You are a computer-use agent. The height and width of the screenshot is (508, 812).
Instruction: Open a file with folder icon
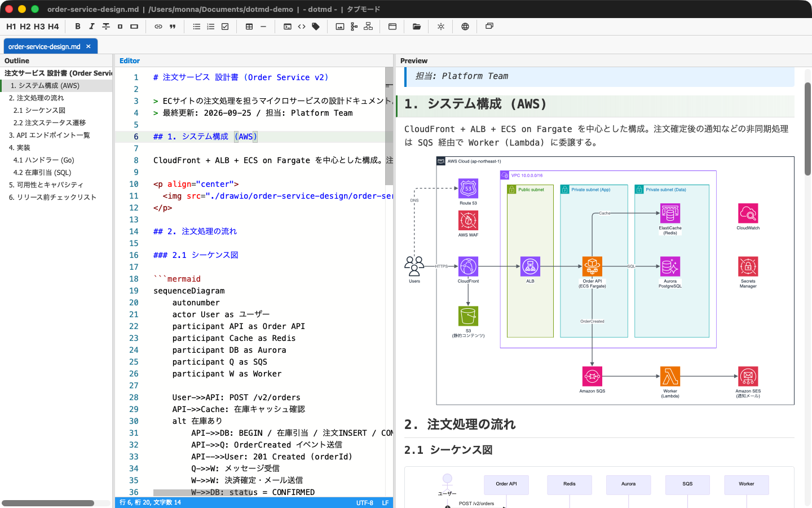[x=417, y=27]
